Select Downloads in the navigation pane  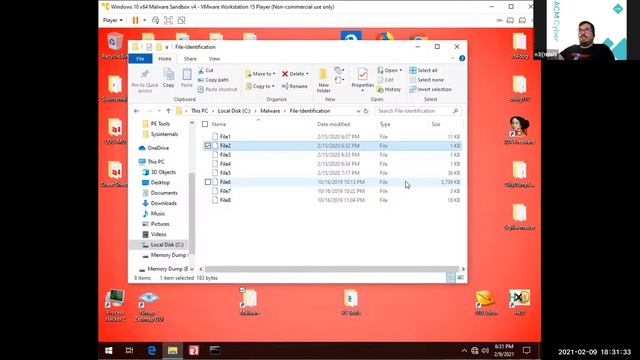pyautogui.click(x=163, y=203)
